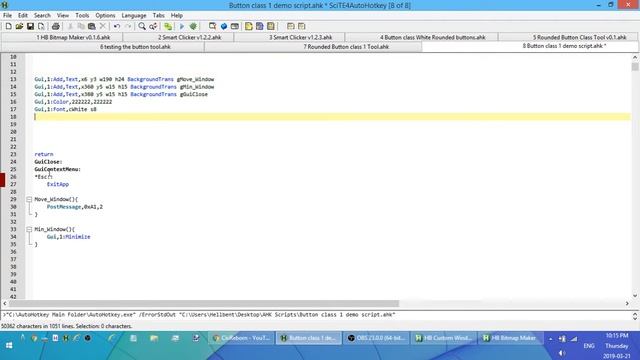Switch to Smart Clicker v1.2.3.ahk tab
The height and width of the screenshot is (360, 640).
pos(289,37)
